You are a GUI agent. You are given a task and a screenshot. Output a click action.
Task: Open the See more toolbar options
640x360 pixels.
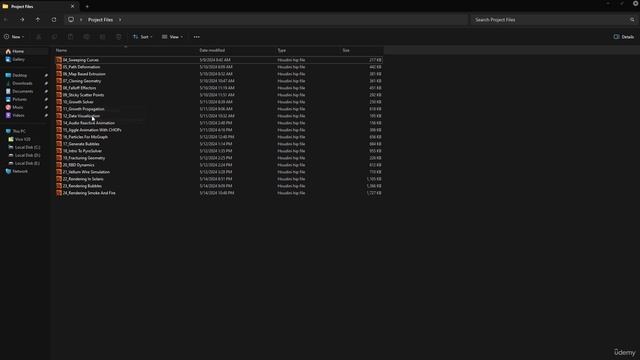[197, 37]
